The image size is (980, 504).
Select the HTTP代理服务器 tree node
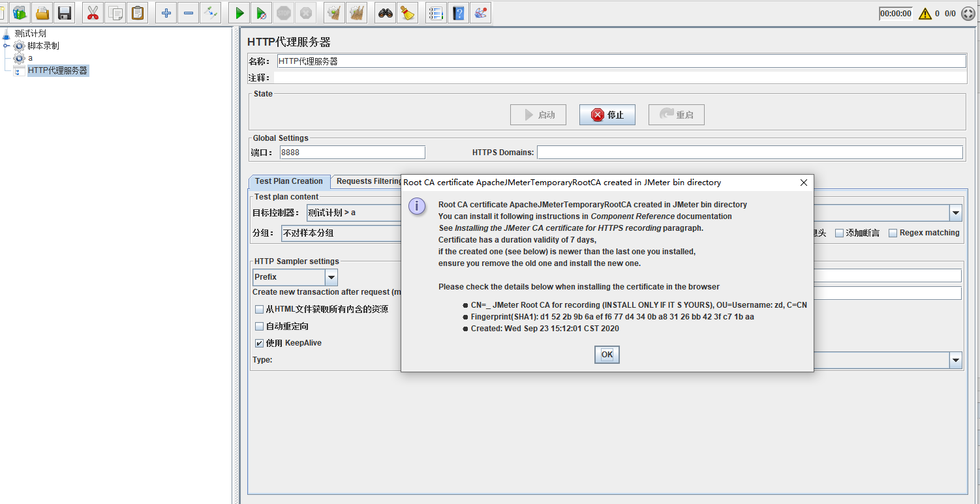[x=57, y=70]
